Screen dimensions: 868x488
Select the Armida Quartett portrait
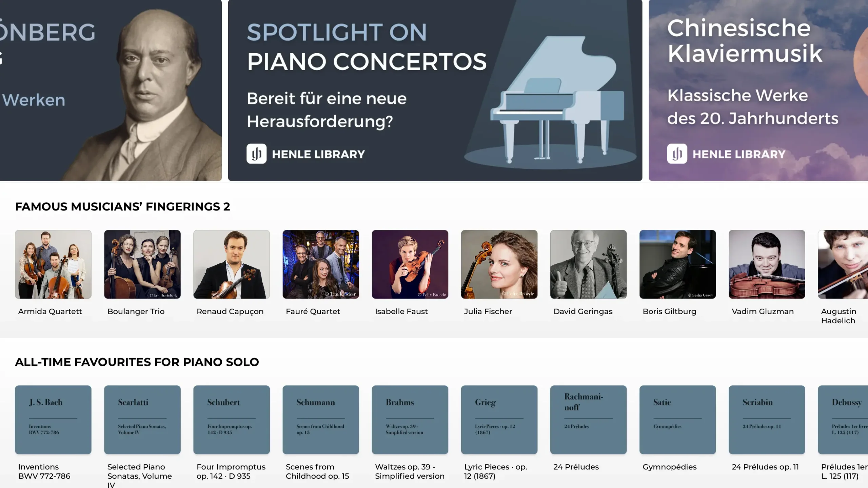pyautogui.click(x=53, y=264)
